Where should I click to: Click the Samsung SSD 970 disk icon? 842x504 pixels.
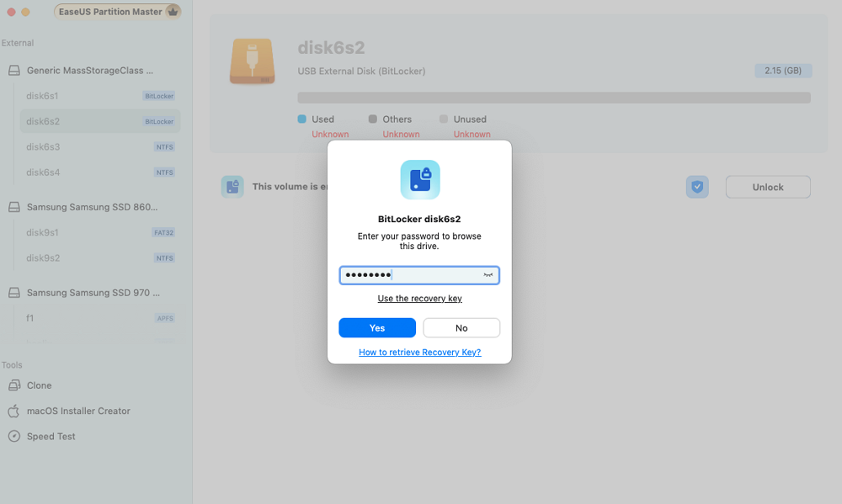pos(14,293)
